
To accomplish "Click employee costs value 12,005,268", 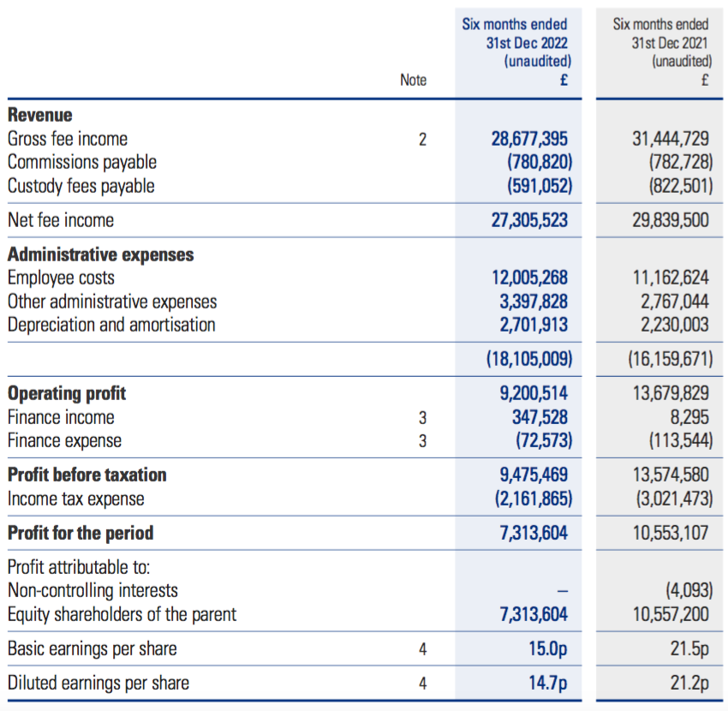I will pyautogui.click(x=530, y=278).
